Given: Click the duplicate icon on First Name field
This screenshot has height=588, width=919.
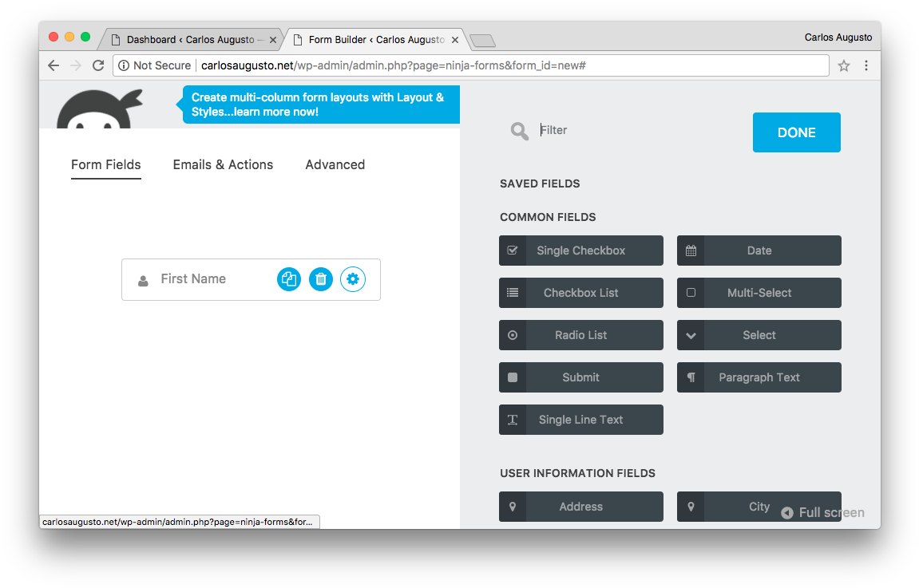Looking at the screenshot, I should (x=289, y=279).
